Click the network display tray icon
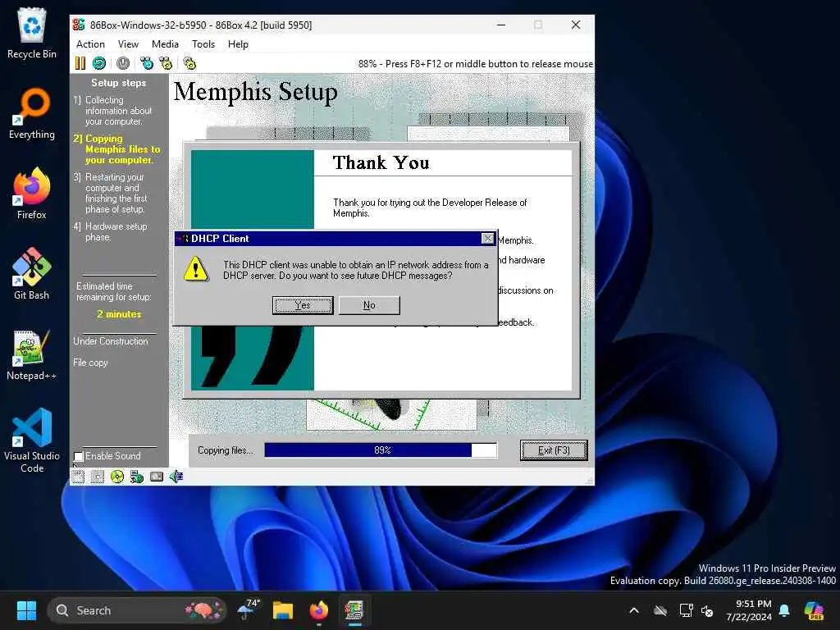Viewport: 840px width, 630px height. click(x=687, y=610)
